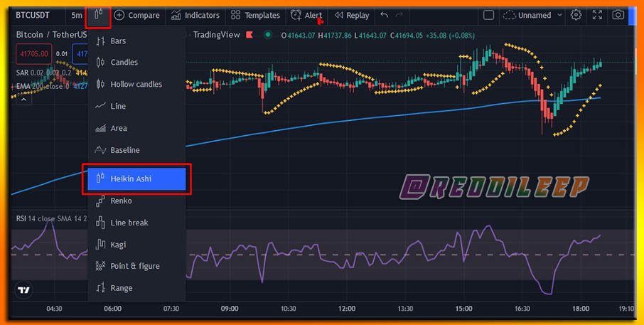Click the 12:00 time axis label
The width and height of the screenshot is (644, 325).
click(x=347, y=309)
